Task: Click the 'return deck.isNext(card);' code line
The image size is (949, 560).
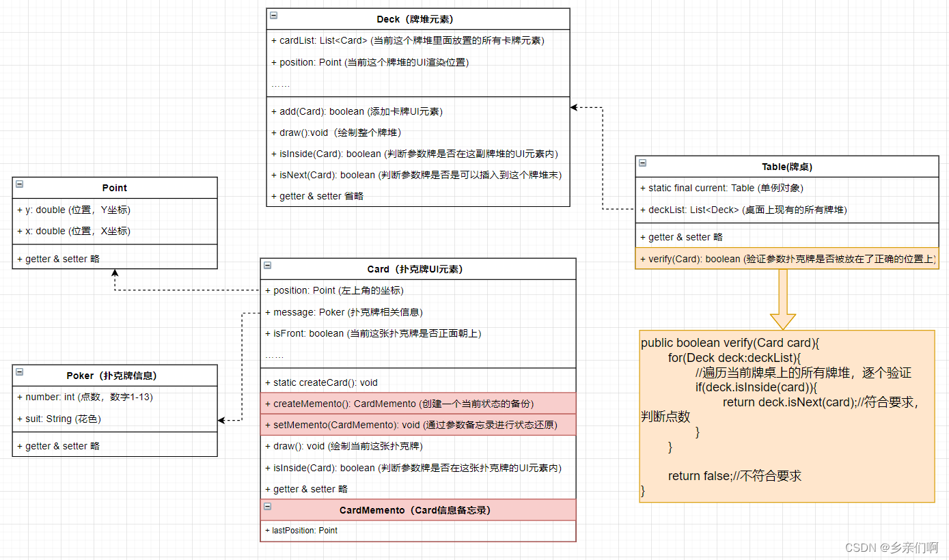Action: click(788, 402)
